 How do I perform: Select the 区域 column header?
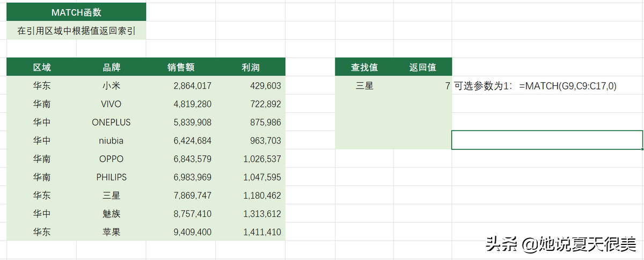[x=42, y=67]
